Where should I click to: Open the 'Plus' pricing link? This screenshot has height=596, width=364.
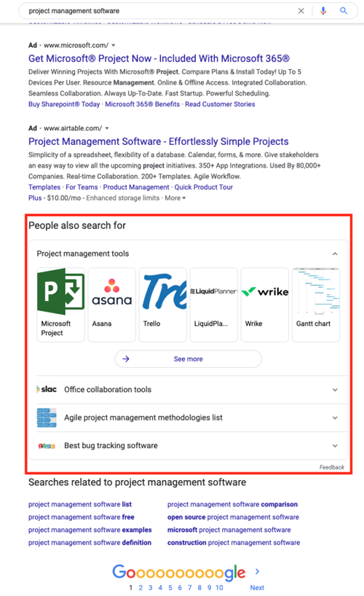[35, 198]
